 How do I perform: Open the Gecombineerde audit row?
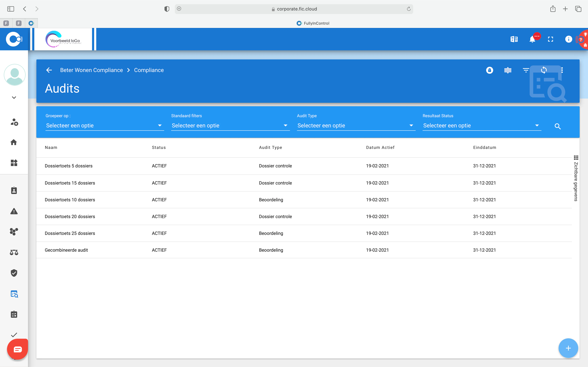click(304, 250)
